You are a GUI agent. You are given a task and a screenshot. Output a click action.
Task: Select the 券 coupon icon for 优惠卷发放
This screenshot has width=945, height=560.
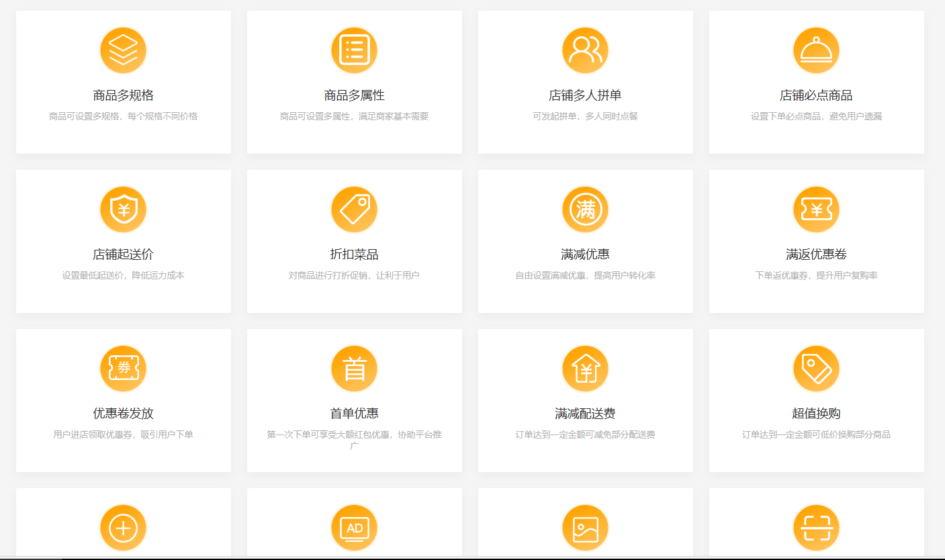[x=123, y=369]
